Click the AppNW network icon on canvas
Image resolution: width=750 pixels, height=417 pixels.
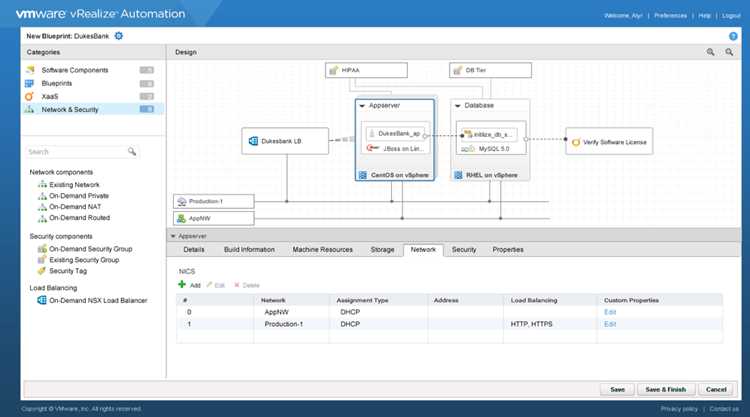tap(182, 219)
